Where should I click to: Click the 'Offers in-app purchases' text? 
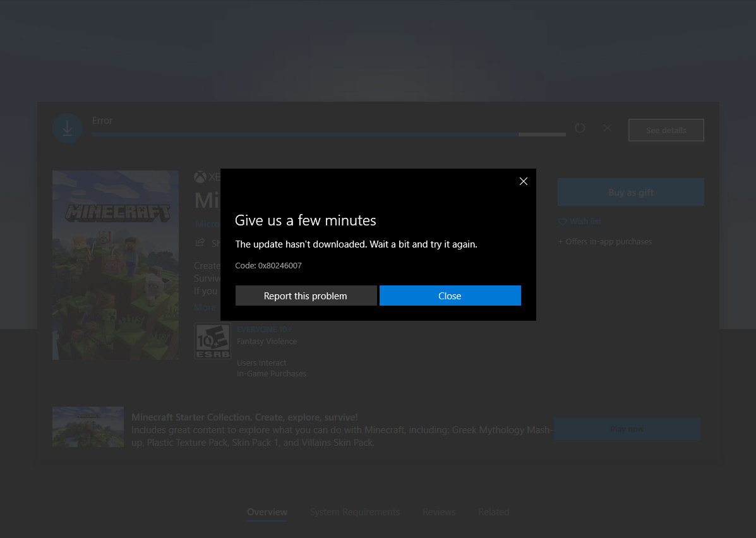tap(604, 241)
